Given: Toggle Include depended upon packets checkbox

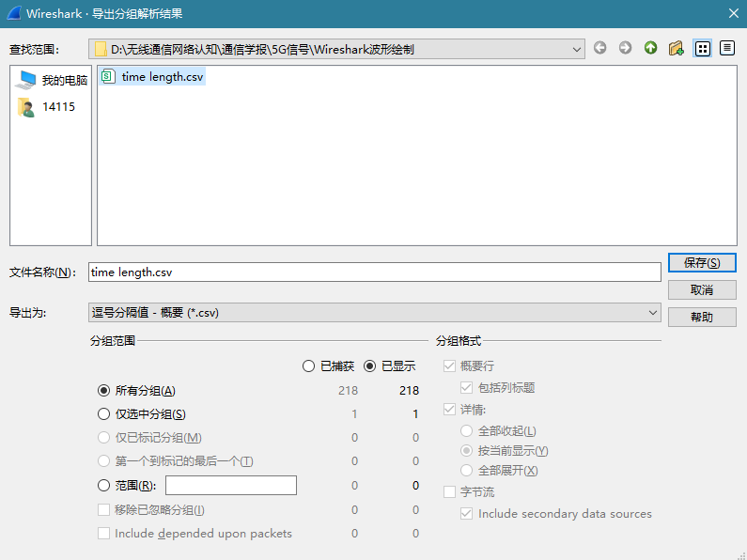Looking at the screenshot, I should (103, 534).
